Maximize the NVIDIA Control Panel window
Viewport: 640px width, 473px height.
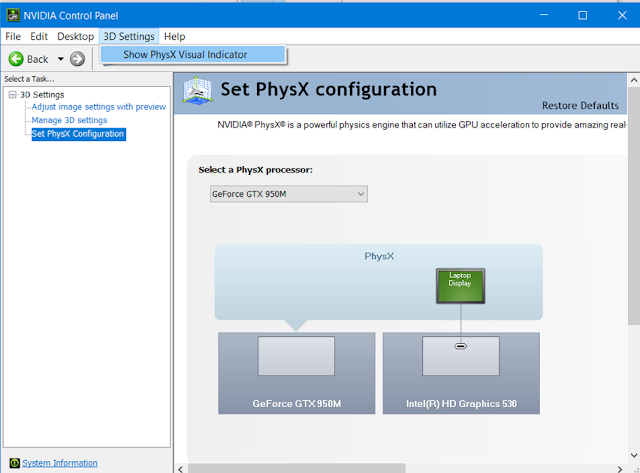(582, 15)
